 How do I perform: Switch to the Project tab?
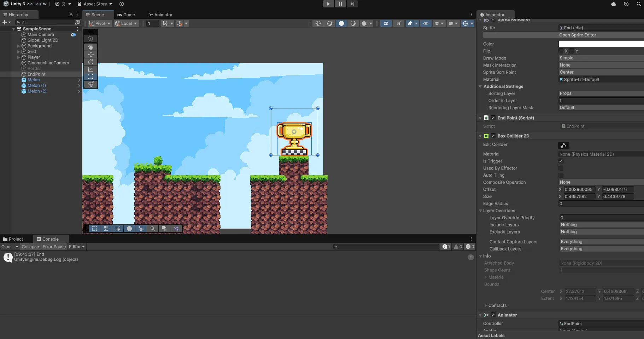[13, 239]
